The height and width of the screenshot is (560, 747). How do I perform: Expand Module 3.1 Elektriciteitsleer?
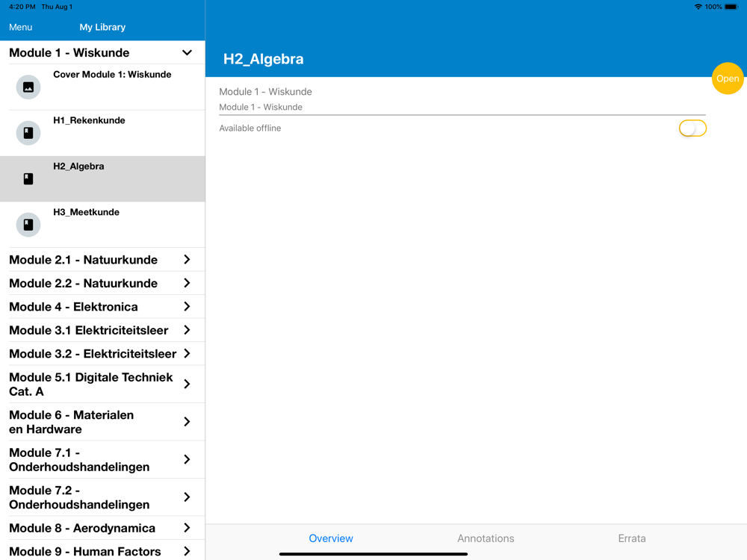point(102,330)
